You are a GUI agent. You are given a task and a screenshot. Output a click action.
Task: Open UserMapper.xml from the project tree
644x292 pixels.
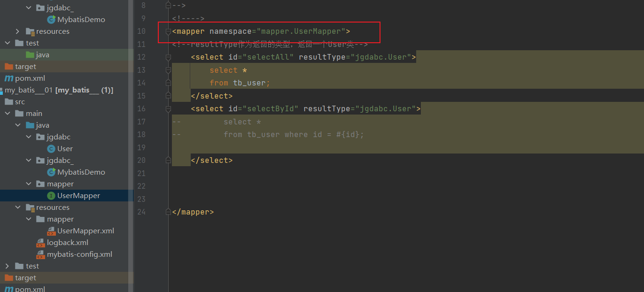point(85,231)
